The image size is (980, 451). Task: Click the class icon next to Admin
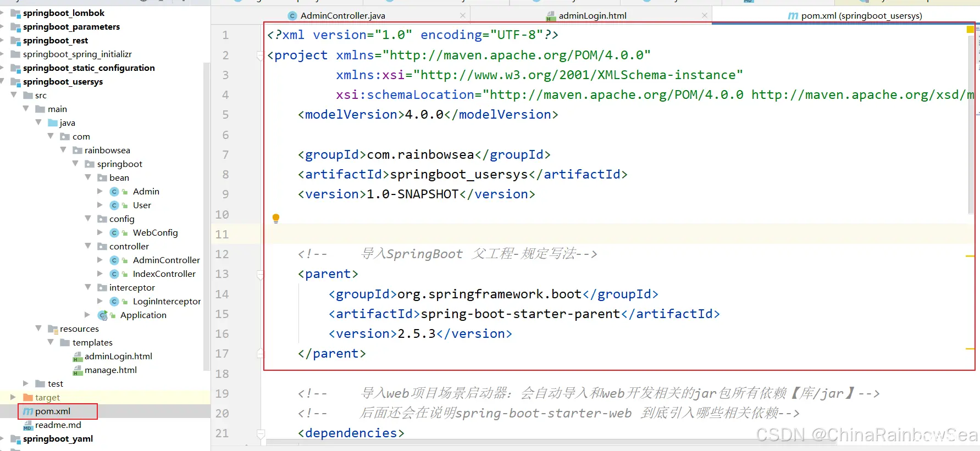pos(114,192)
